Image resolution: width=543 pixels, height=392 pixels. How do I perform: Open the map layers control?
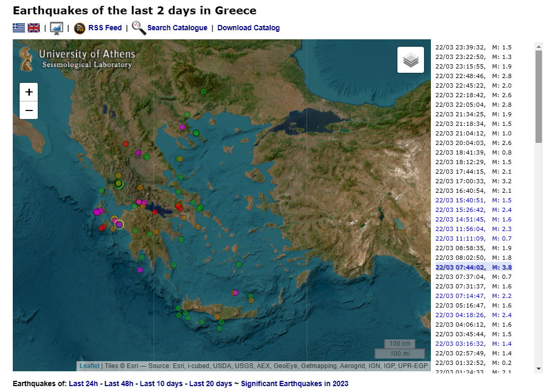tap(411, 60)
